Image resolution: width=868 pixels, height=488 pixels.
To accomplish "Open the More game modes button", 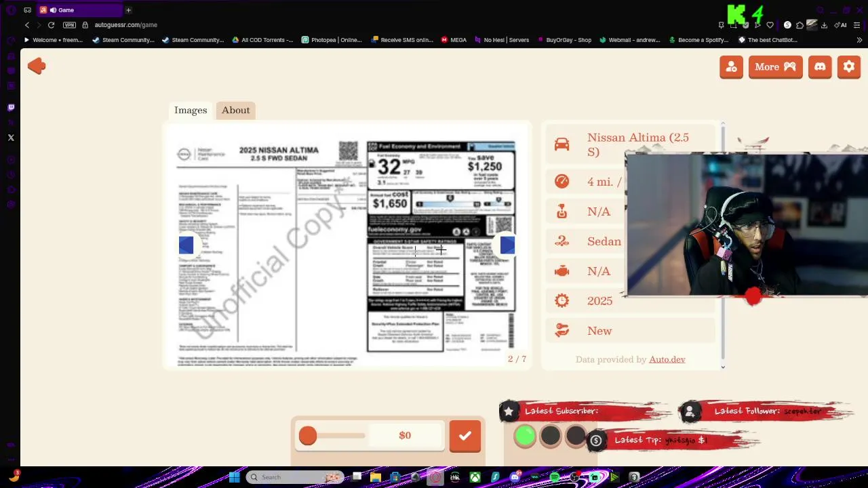I will (775, 66).
